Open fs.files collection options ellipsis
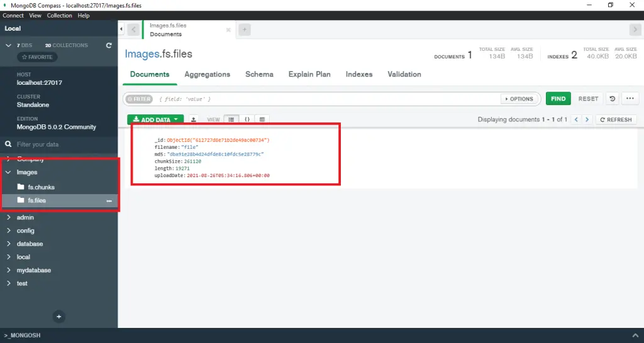Screen dimensions: 644x343 pyautogui.click(x=109, y=201)
